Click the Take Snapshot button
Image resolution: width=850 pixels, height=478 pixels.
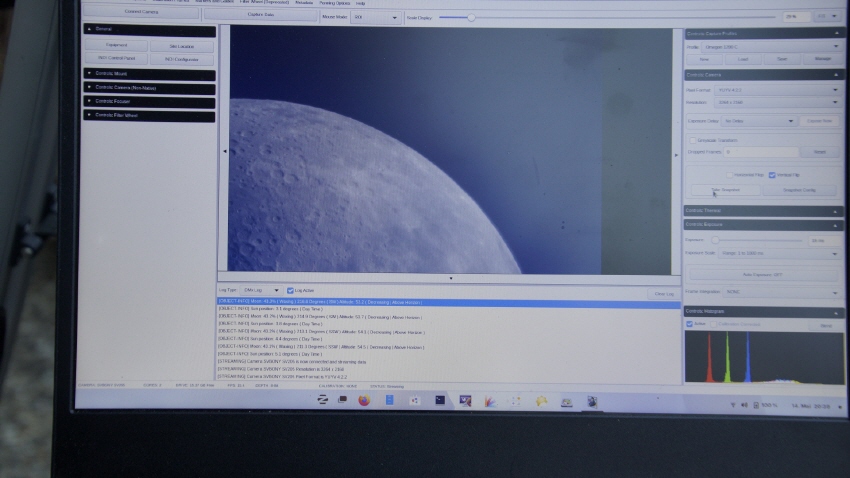[x=725, y=190]
